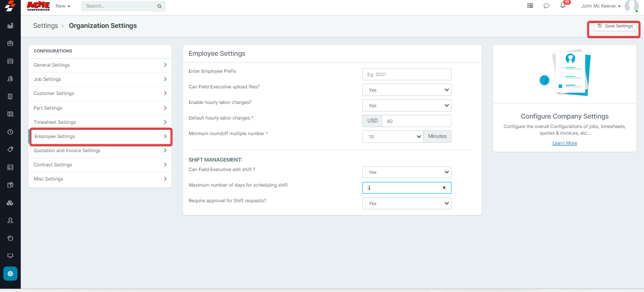Open the calendar icon in sidebar
This screenshot has height=292, width=644.
coord(10,61)
